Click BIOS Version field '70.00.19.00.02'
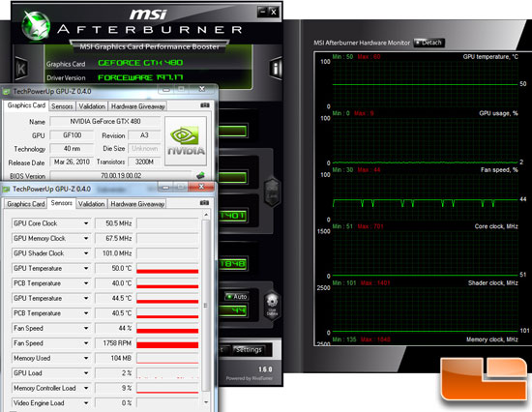The image size is (532, 412). (121, 175)
